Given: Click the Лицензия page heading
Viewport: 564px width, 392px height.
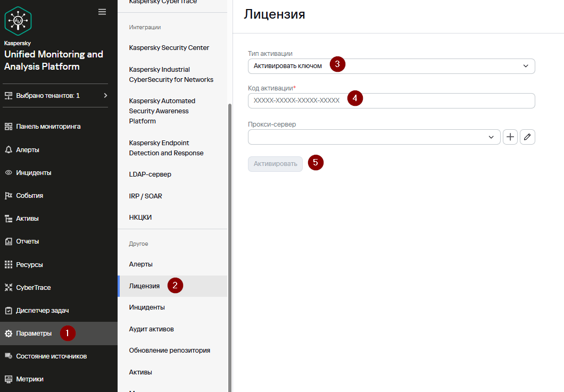Looking at the screenshot, I should (275, 14).
